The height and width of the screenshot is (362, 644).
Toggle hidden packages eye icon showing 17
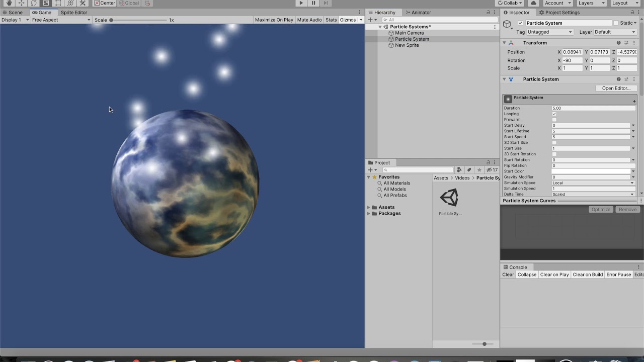(492, 170)
